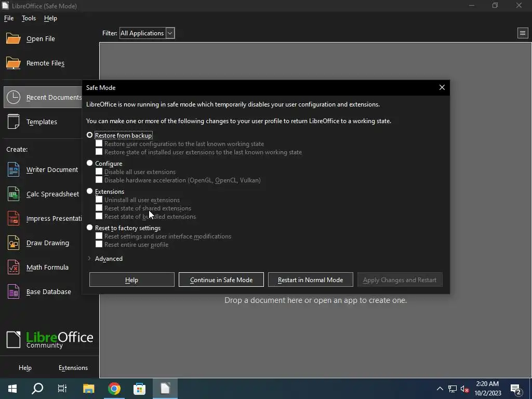Check Reset state of shared extensions
This screenshot has height=399, width=532.
click(x=99, y=208)
